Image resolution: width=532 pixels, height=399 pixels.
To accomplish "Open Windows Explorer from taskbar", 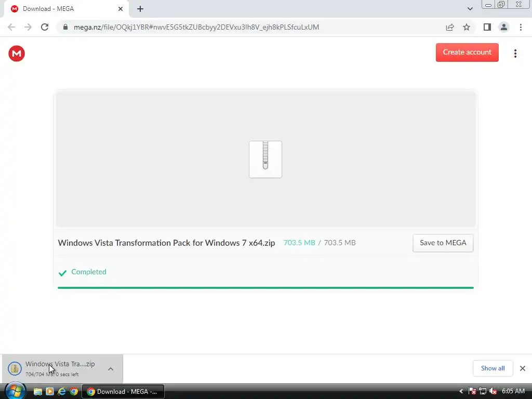I will 37,392.
